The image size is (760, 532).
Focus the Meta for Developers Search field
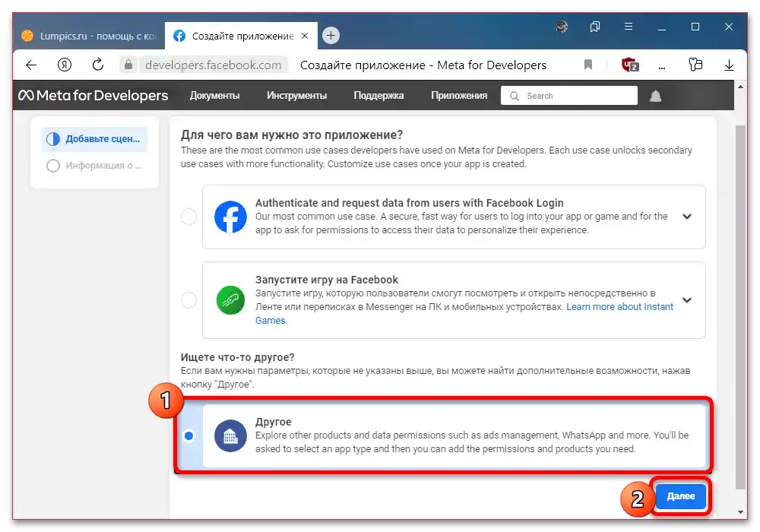tap(569, 96)
